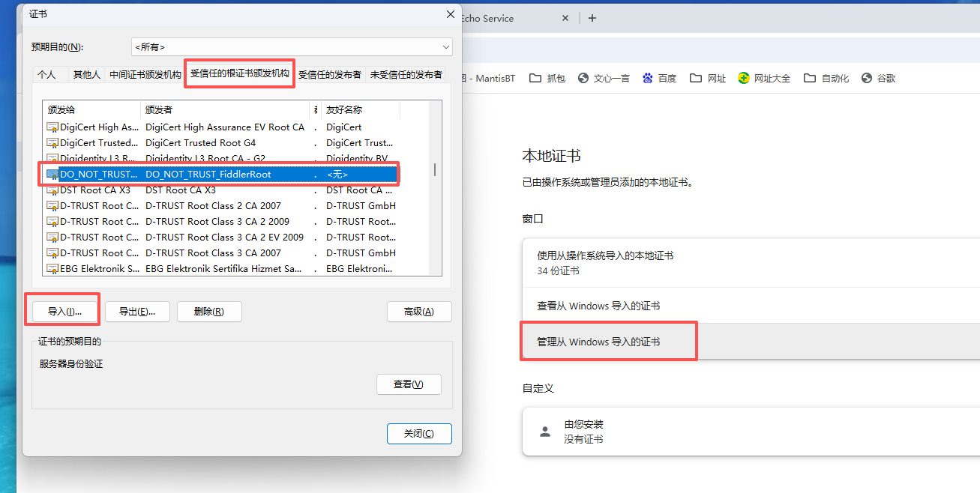The image size is (980, 493).
Task: Open the 网址大全 bookmark
Action: click(764, 78)
